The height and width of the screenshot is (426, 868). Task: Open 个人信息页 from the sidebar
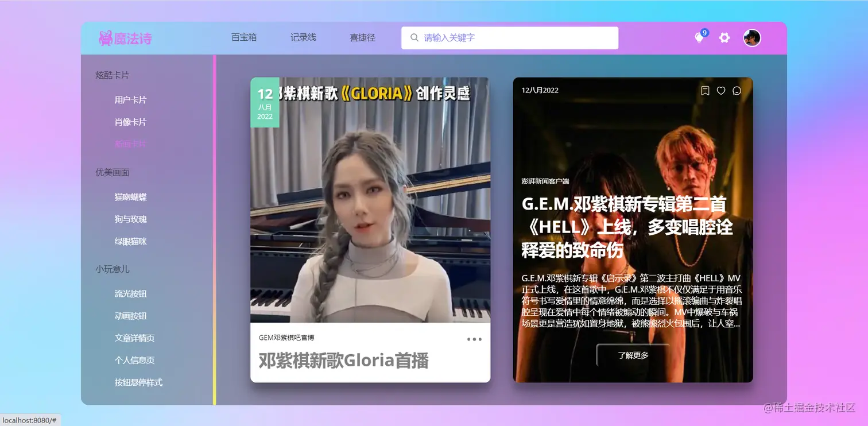[x=135, y=361]
